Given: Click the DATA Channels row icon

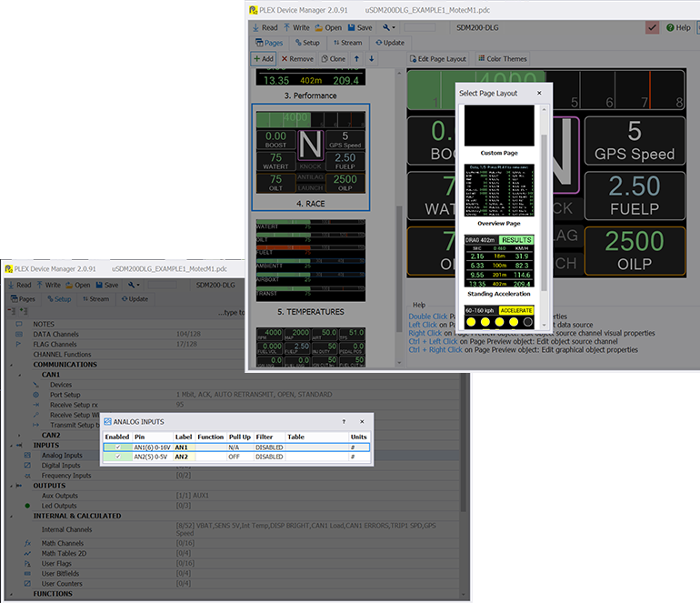Looking at the screenshot, I should pos(19,334).
